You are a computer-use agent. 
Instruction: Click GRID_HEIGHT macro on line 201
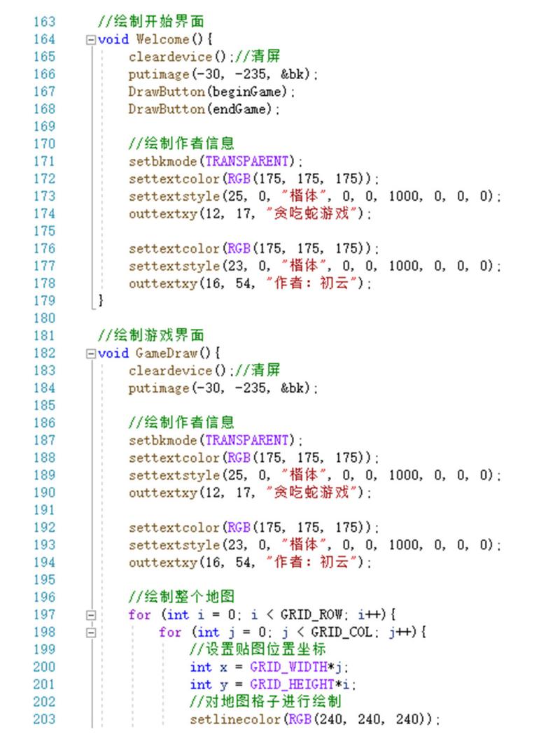[292, 684]
